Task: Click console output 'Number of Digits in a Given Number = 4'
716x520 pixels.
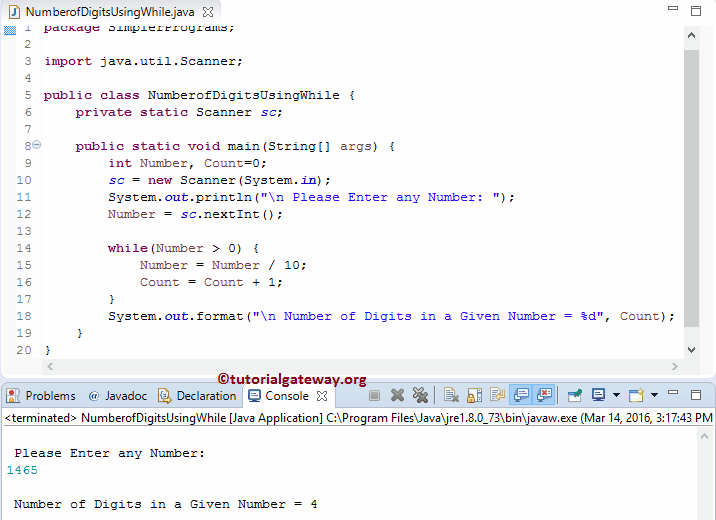Action: [x=166, y=504]
